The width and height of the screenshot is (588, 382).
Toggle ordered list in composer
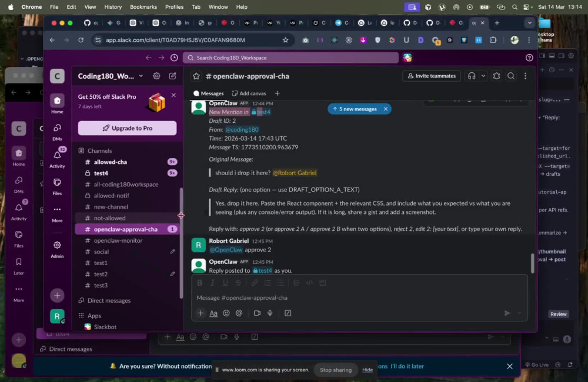click(x=268, y=283)
